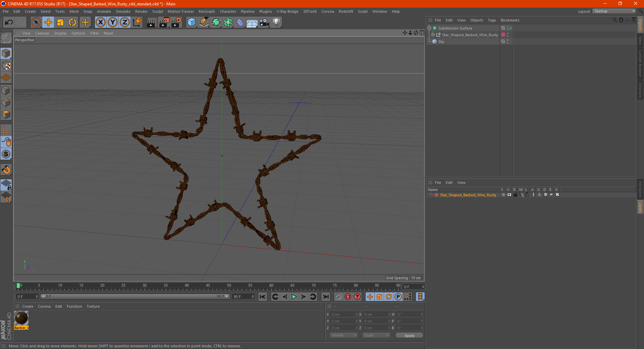644x349 pixels.
Task: Open the Layout Startup dropdown
Action: pos(614,11)
